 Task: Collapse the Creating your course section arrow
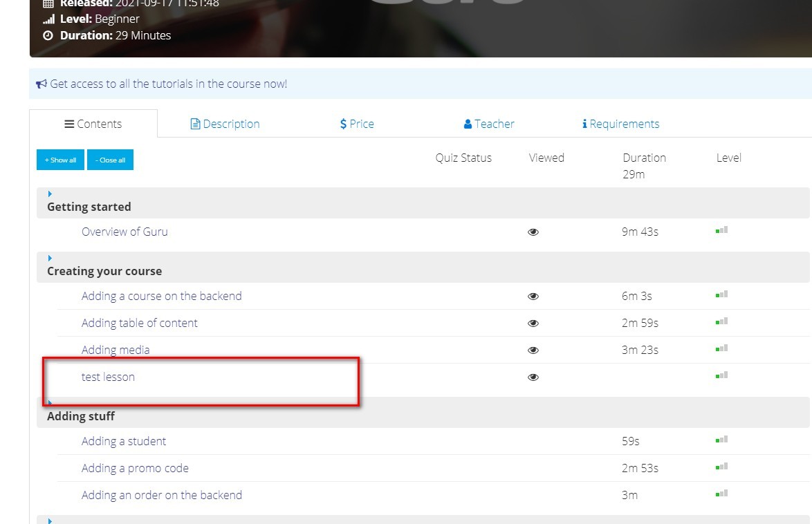click(x=50, y=259)
